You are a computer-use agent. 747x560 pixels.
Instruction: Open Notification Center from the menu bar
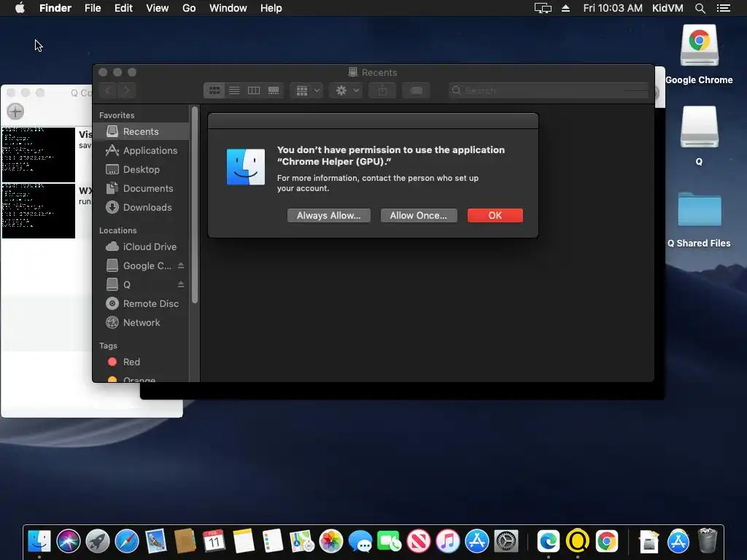pyautogui.click(x=724, y=8)
